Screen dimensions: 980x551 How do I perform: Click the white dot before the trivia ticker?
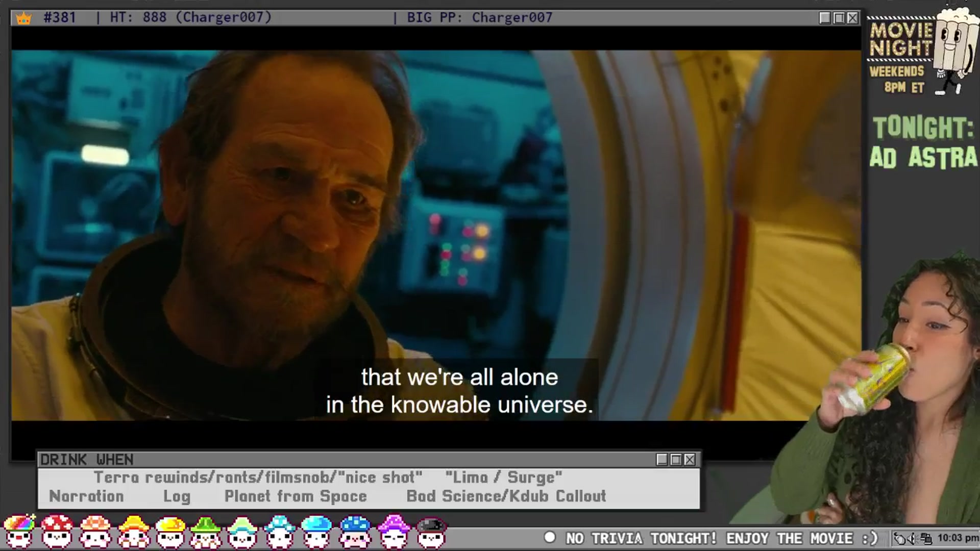pos(550,537)
